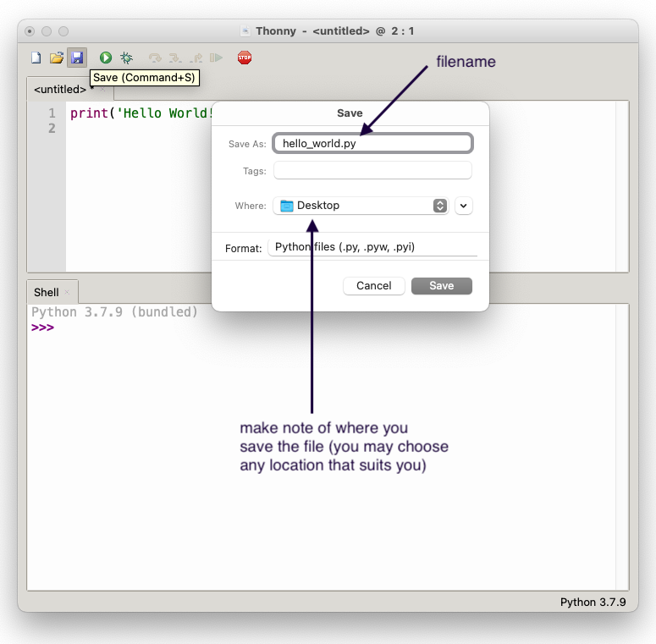Open a file with the folder icon

(57, 58)
